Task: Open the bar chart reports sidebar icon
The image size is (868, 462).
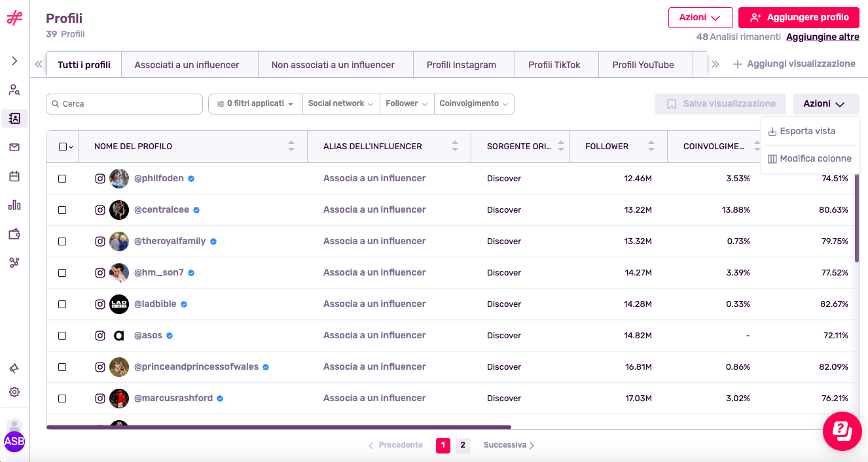Action: click(14, 205)
